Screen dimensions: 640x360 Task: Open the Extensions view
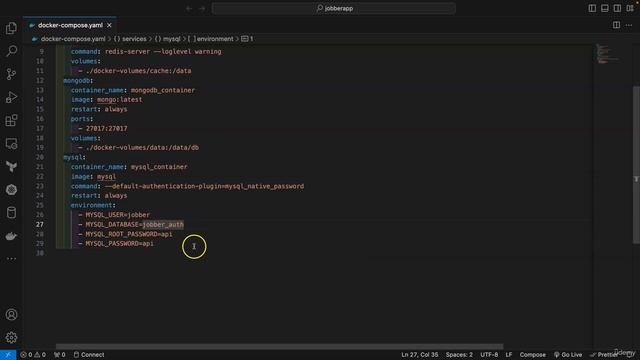pos(11,120)
